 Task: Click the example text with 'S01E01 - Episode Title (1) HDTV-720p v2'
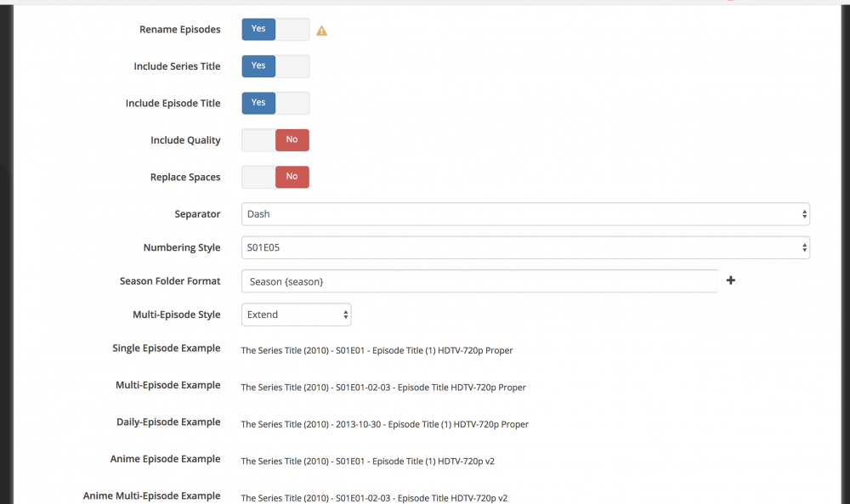coord(367,462)
